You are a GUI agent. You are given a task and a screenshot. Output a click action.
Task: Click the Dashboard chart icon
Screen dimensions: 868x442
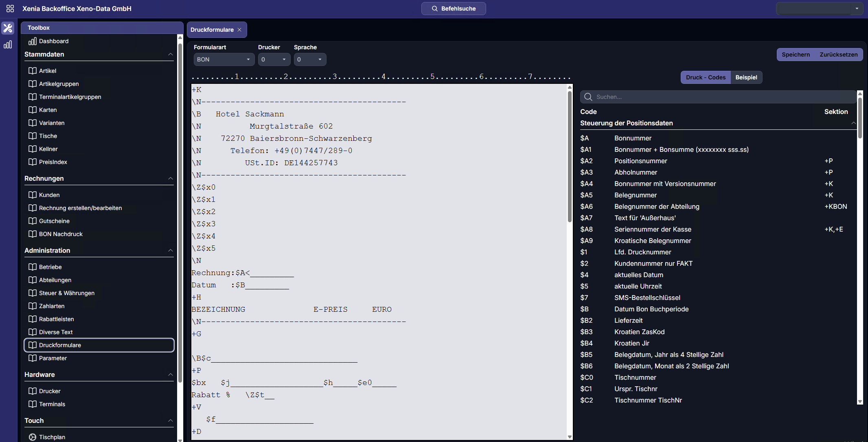pyautogui.click(x=33, y=41)
